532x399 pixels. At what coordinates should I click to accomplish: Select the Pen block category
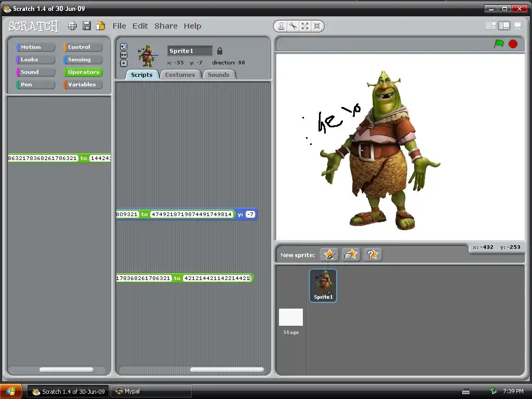[35, 85]
